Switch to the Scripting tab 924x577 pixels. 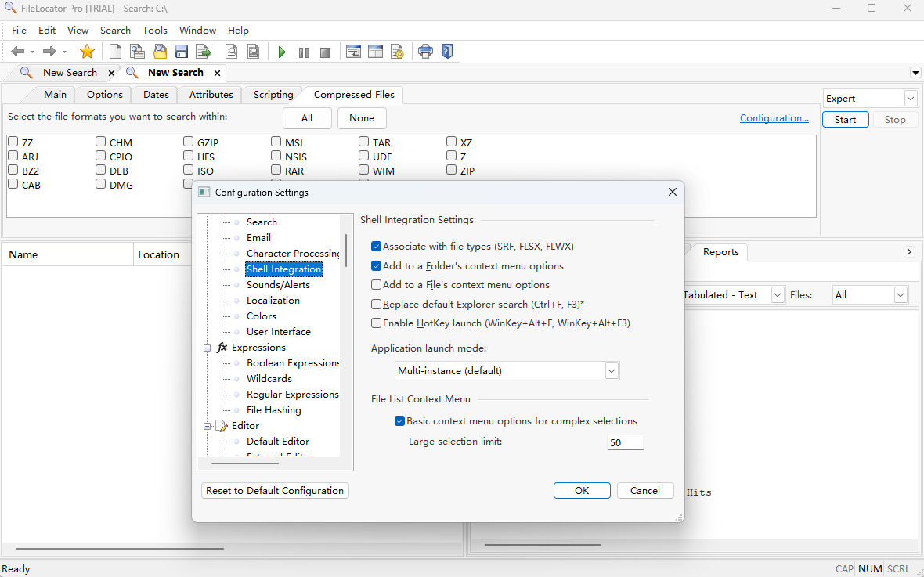273,95
